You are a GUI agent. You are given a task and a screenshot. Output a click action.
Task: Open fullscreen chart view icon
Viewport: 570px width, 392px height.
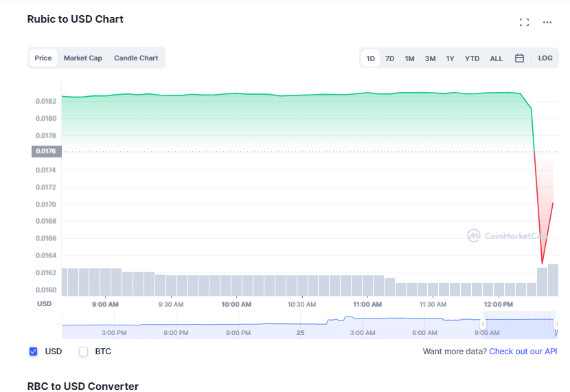(524, 22)
